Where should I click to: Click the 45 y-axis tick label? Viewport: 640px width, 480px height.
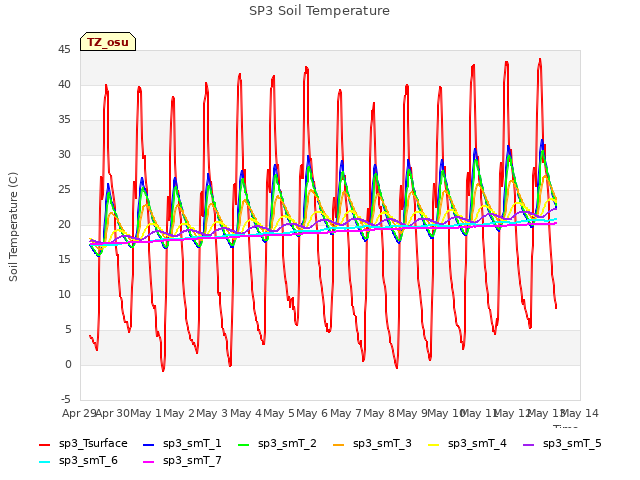pyautogui.click(x=64, y=50)
